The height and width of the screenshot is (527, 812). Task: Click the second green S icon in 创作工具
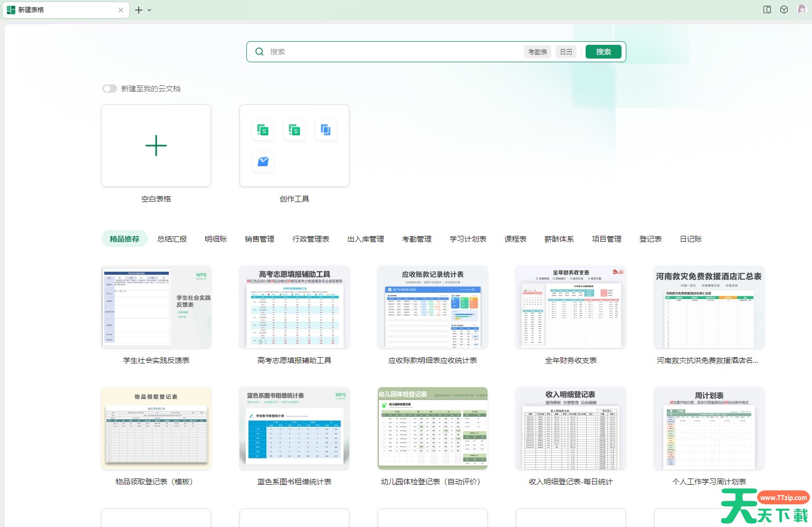point(294,130)
